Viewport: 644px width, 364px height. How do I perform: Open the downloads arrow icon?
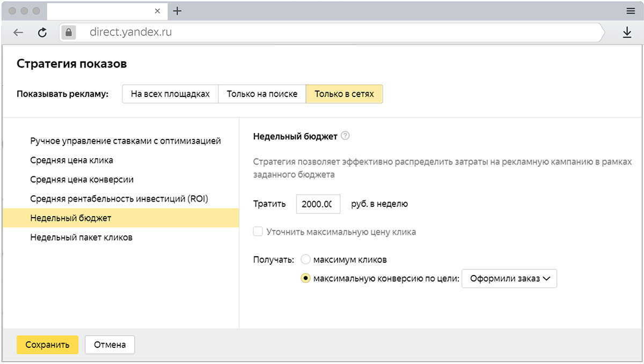(627, 33)
